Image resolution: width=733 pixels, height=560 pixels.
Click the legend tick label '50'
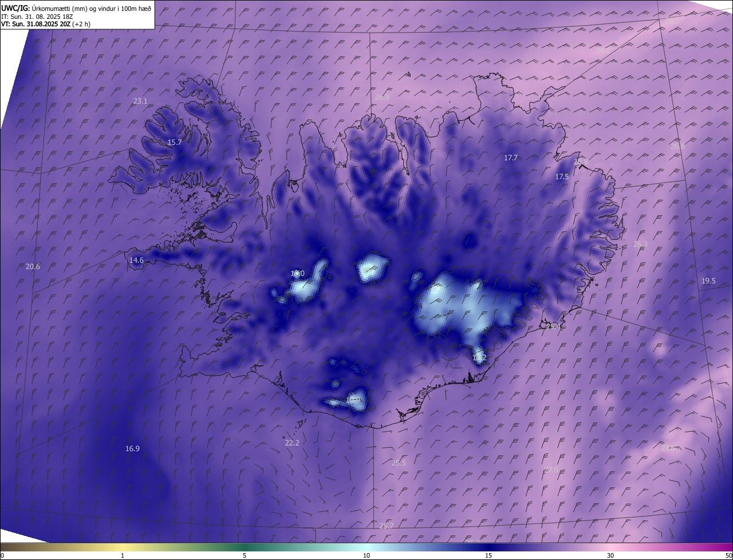pos(728,555)
